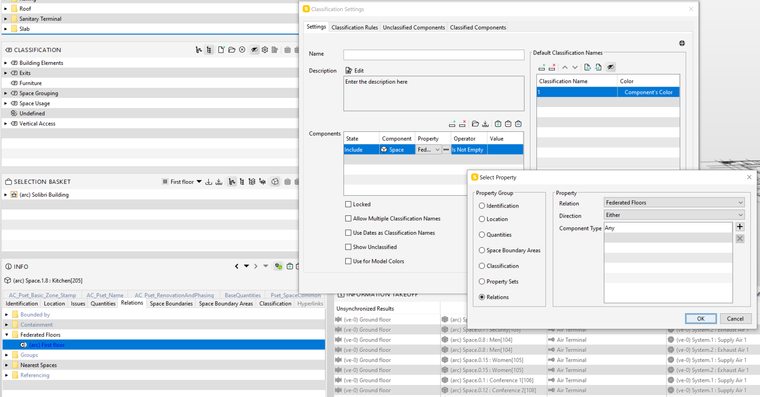The height and width of the screenshot is (397, 760).
Task: Open Space Boundaries tab in Info panel
Action: coord(171,303)
